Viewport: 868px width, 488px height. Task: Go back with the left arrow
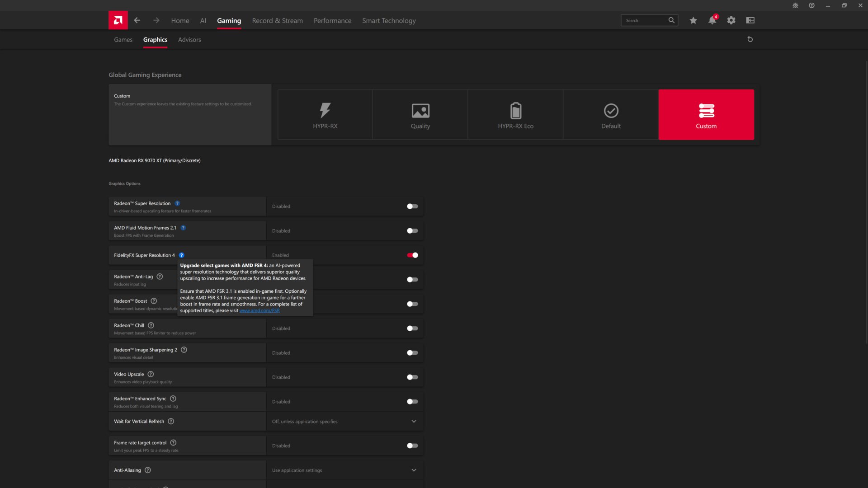[x=137, y=20]
